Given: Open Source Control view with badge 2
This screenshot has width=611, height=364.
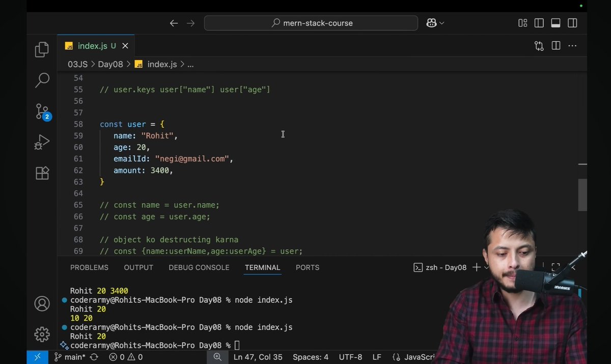Looking at the screenshot, I should 43,111.
